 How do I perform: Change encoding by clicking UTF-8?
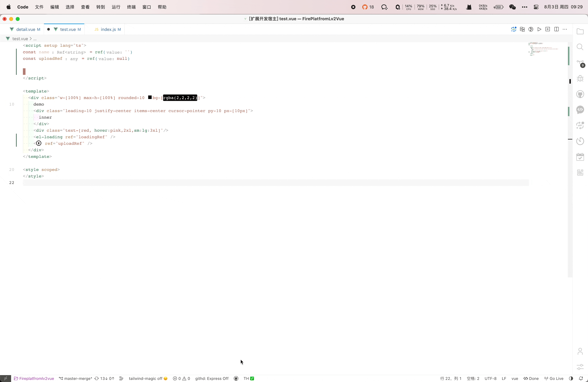point(491,379)
